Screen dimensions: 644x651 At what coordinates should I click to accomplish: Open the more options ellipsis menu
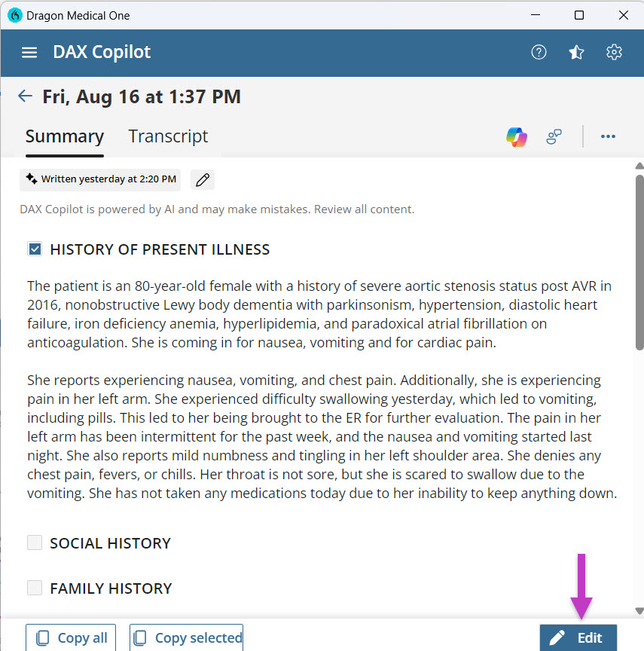[608, 136]
